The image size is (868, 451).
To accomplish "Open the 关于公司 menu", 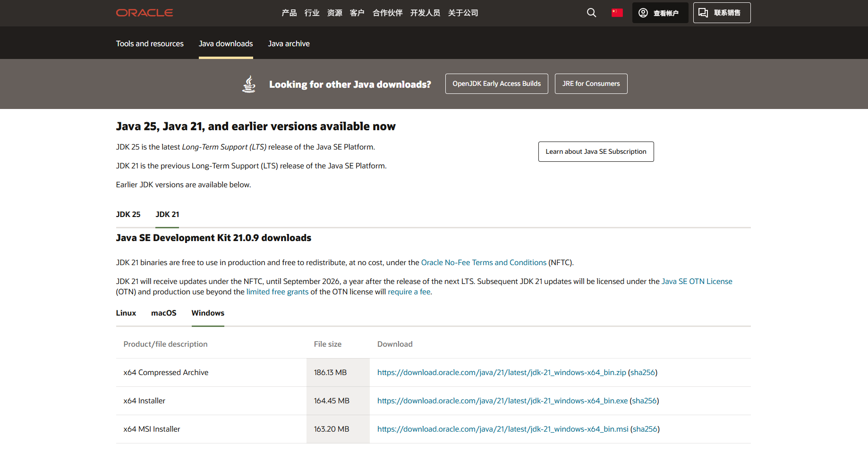I will point(463,13).
